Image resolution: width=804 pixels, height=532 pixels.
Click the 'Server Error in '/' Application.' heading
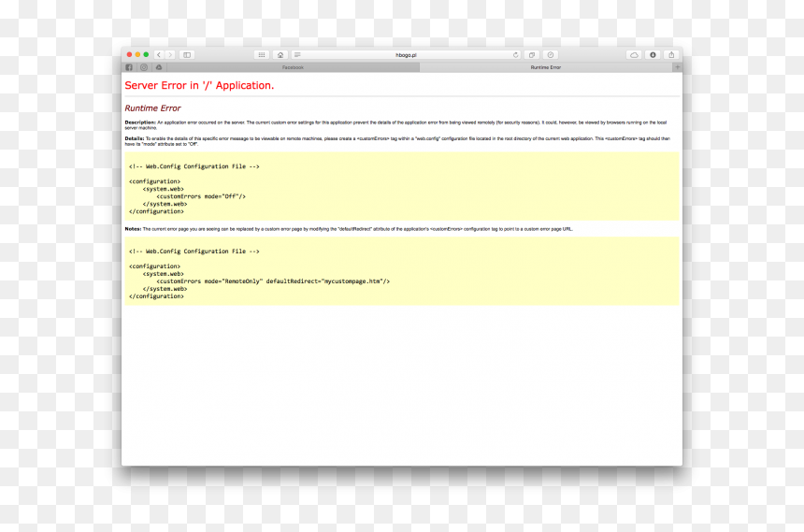(199, 86)
